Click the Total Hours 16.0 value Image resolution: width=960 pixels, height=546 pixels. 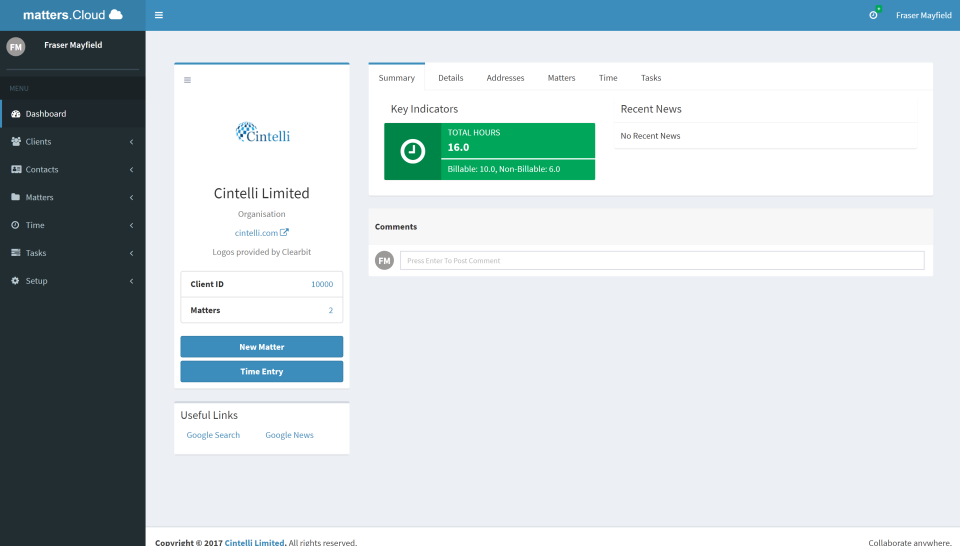[458, 147]
